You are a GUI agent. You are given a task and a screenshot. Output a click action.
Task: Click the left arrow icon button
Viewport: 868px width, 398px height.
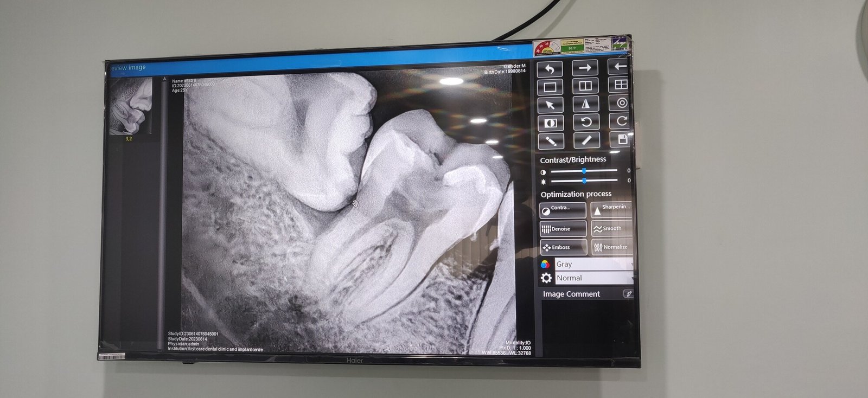coord(618,67)
